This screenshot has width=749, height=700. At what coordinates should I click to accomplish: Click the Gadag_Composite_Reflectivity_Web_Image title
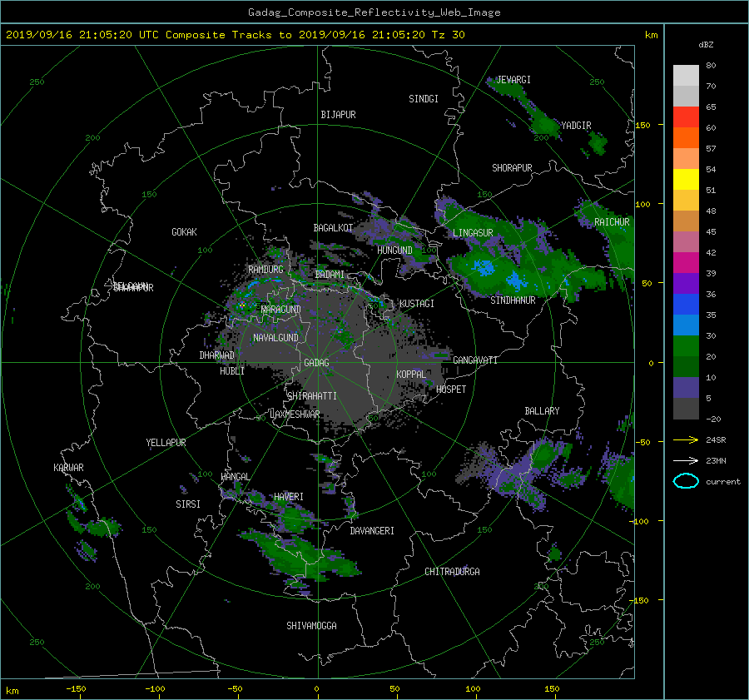(x=374, y=12)
